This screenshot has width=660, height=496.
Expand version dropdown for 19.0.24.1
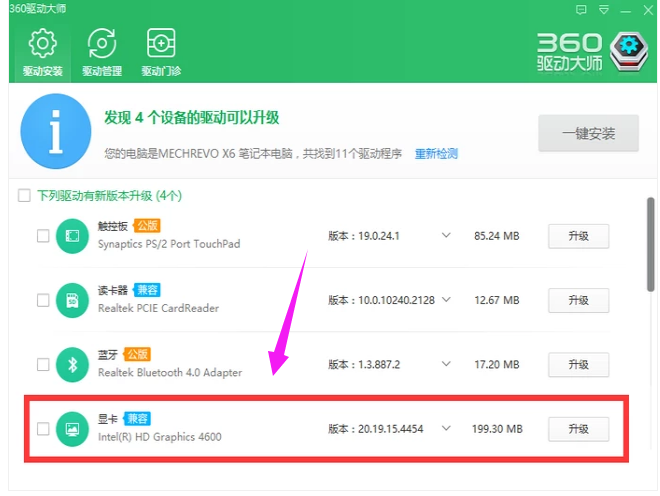[x=446, y=235]
